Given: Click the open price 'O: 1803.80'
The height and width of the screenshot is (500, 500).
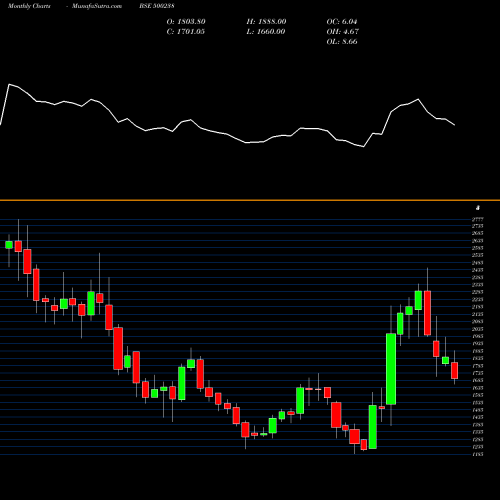Looking at the screenshot, I should (x=186, y=22).
